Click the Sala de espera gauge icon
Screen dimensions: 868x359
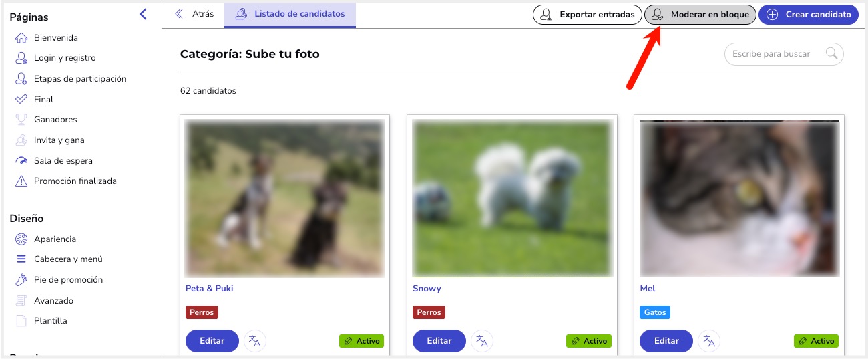click(21, 161)
